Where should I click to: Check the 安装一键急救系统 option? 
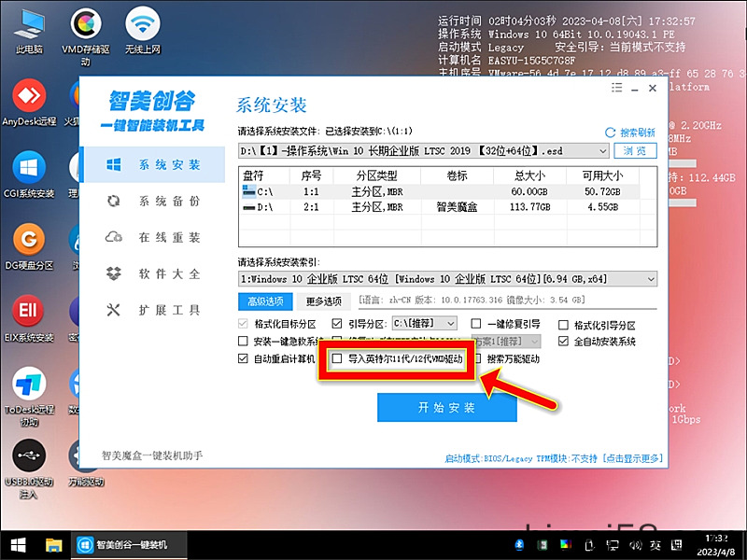243,341
